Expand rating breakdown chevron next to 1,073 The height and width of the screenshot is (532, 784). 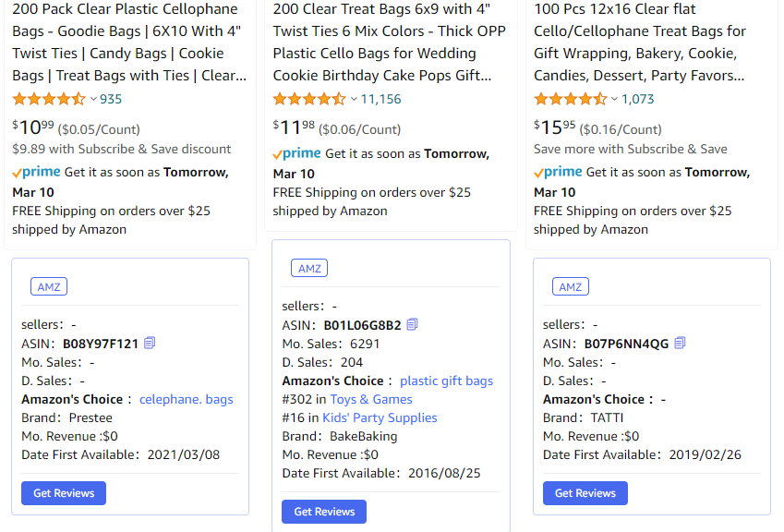[614, 99]
